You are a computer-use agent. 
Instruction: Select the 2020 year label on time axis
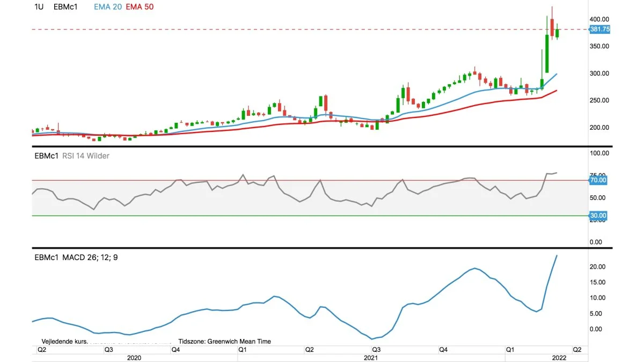click(x=135, y=357)
